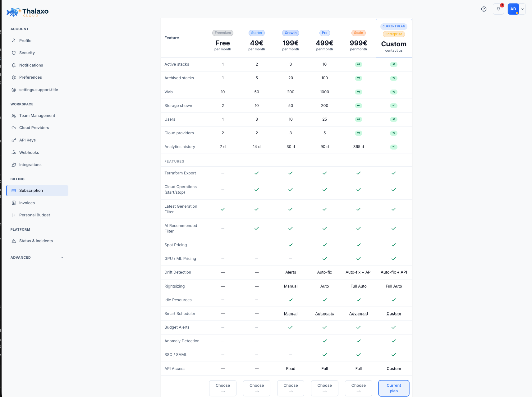Image resolution: width=532 pixels, height=397 pixels.
Task: Choose the Scale 999€ plan button
Action: coord(359,388)
